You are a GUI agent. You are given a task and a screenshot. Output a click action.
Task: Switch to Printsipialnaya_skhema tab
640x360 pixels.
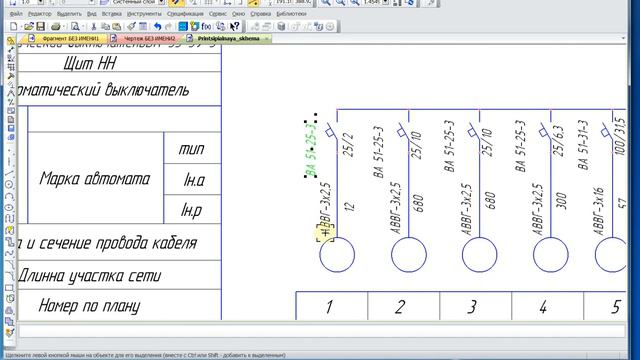[x=228, y=38]
